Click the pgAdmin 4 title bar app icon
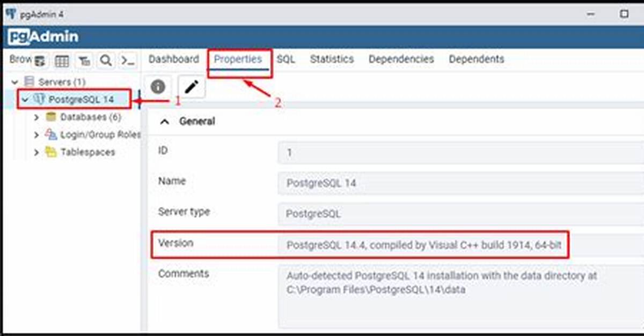 tap(10, 13)
